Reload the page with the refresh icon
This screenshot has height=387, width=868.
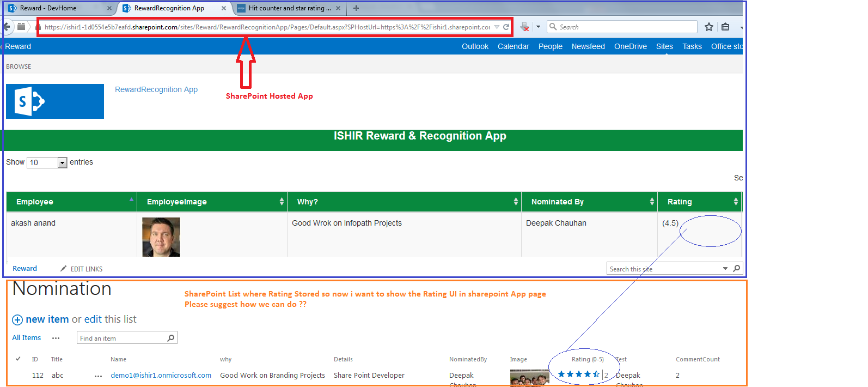[x=506, y=27]
